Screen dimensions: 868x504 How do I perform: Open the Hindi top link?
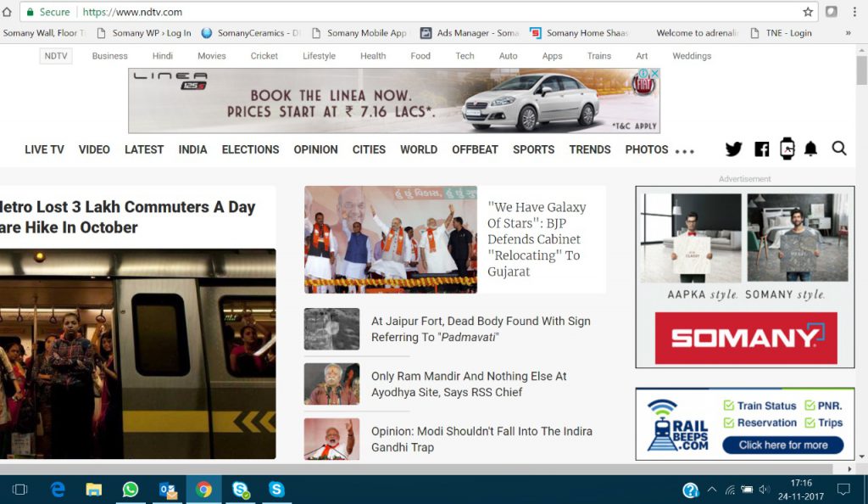[x=163, y=56]
